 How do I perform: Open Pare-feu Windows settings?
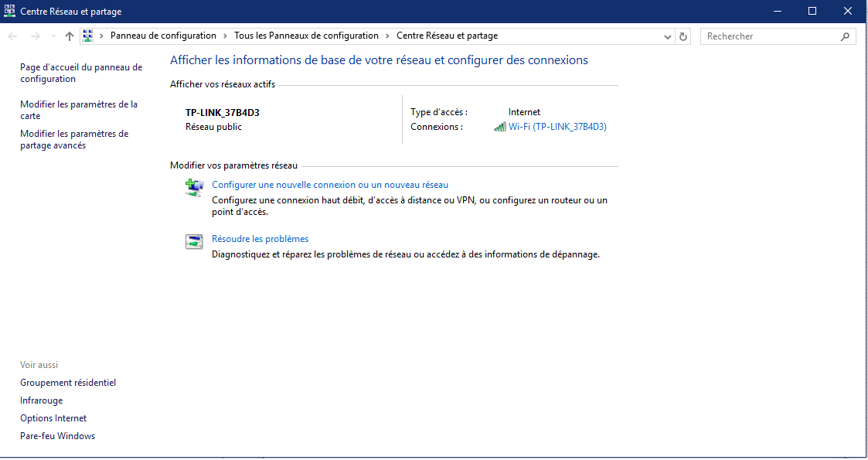pos(57,435)
